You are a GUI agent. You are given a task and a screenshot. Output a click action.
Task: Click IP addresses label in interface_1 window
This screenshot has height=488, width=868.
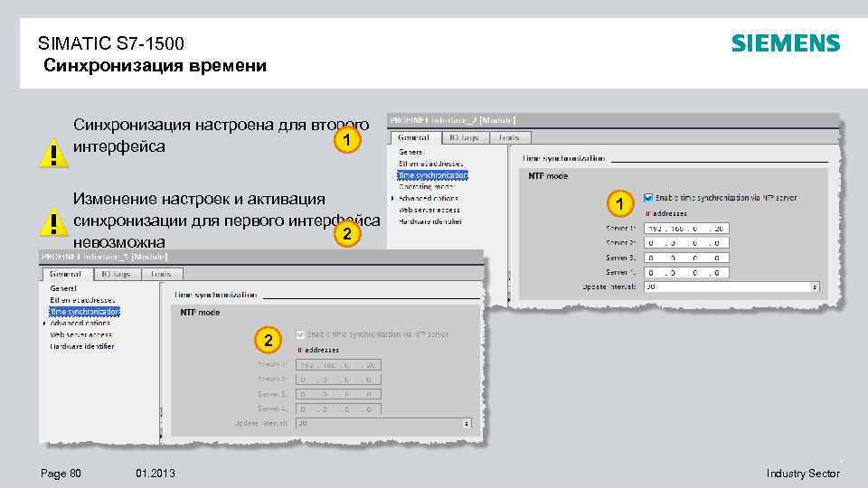click(318, 351)
